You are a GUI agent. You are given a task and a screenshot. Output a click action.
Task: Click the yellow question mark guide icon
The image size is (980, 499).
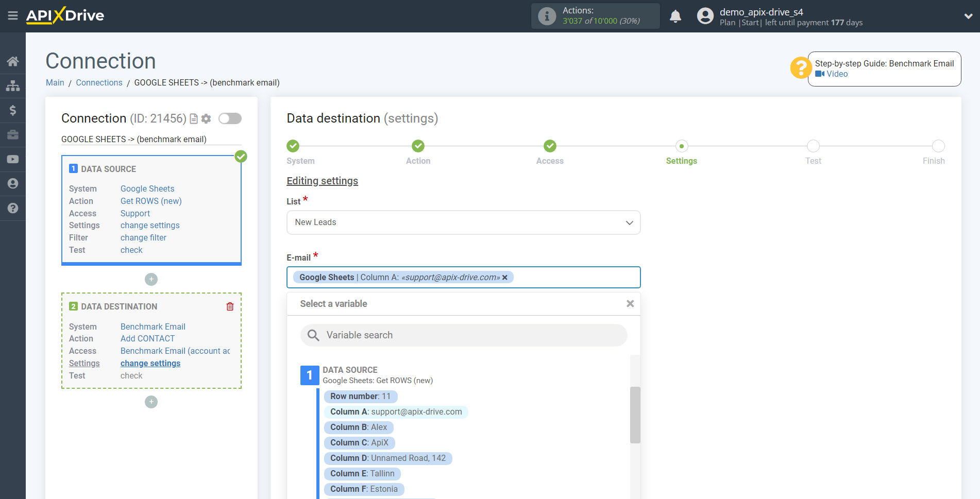801,67
